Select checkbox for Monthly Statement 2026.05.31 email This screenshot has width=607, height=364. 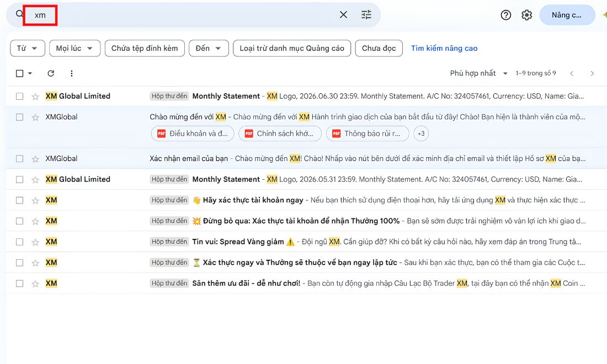click(20, 179)
